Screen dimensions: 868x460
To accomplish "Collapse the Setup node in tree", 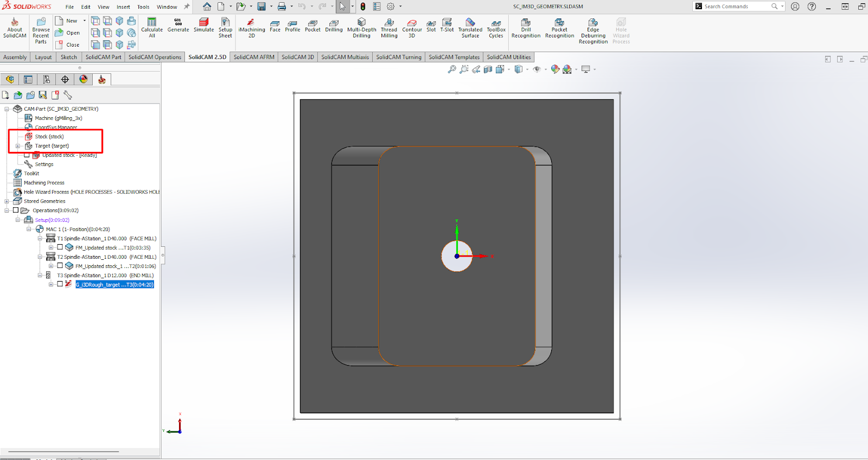I will (18, 220).
